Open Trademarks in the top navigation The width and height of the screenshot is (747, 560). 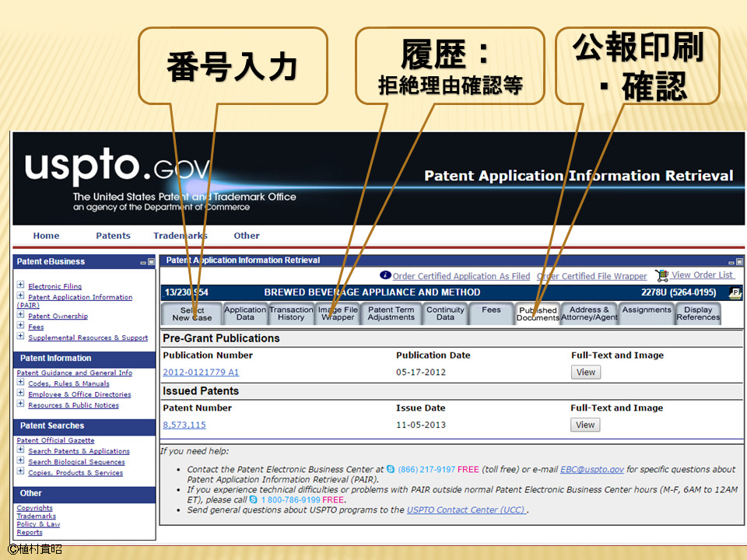pos(180,236)
